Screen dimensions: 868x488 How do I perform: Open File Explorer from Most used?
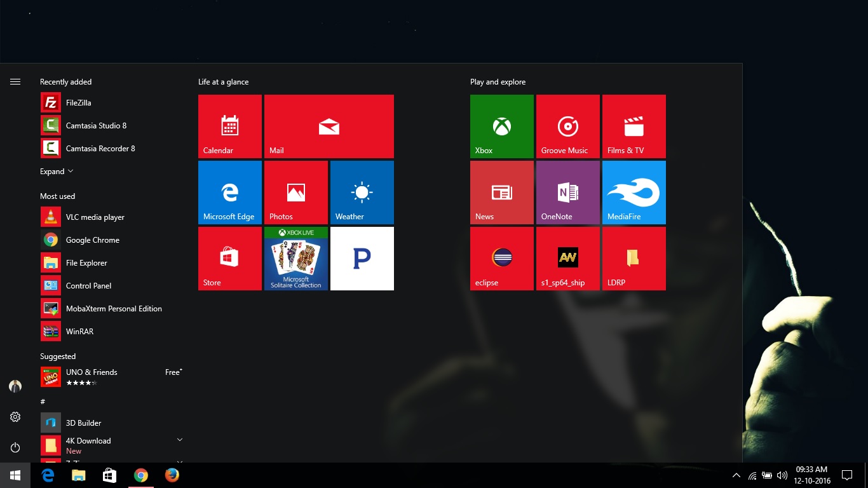point(112,263)
